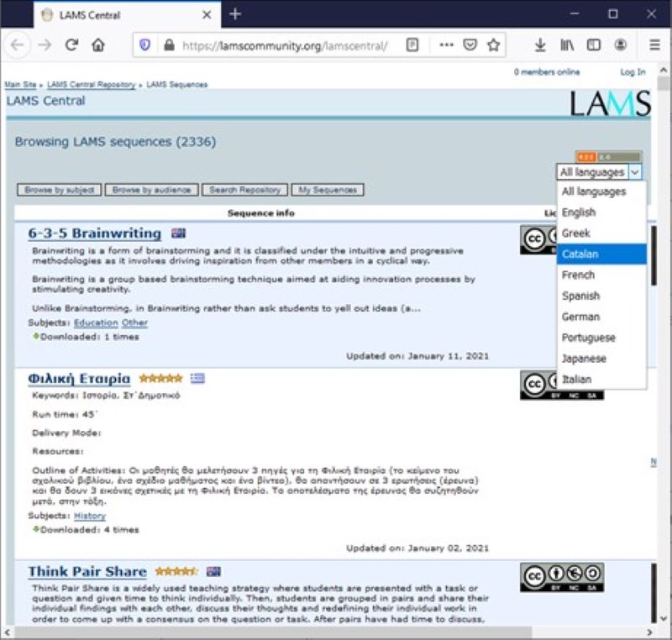Reload the current page
Image resolution: width=672 pixels, height=640 pixels.
tap(71, 45)
